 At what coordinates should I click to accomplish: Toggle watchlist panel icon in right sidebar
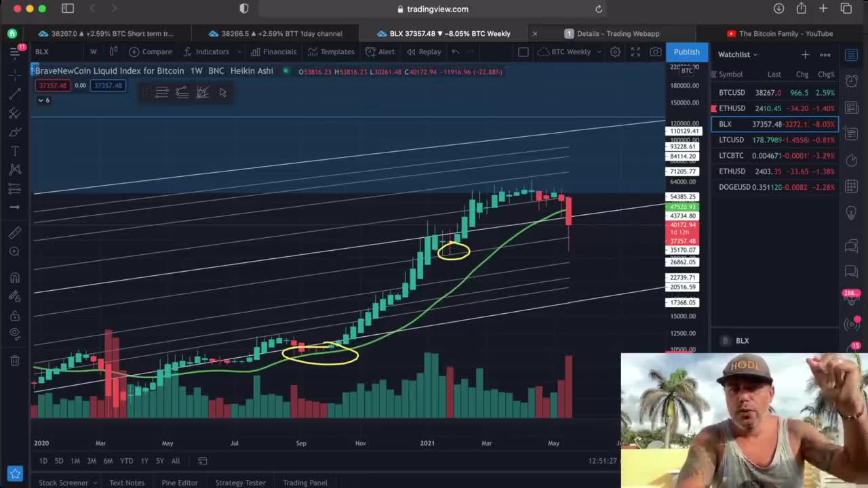pyautogui.click(x=852, y=54)
